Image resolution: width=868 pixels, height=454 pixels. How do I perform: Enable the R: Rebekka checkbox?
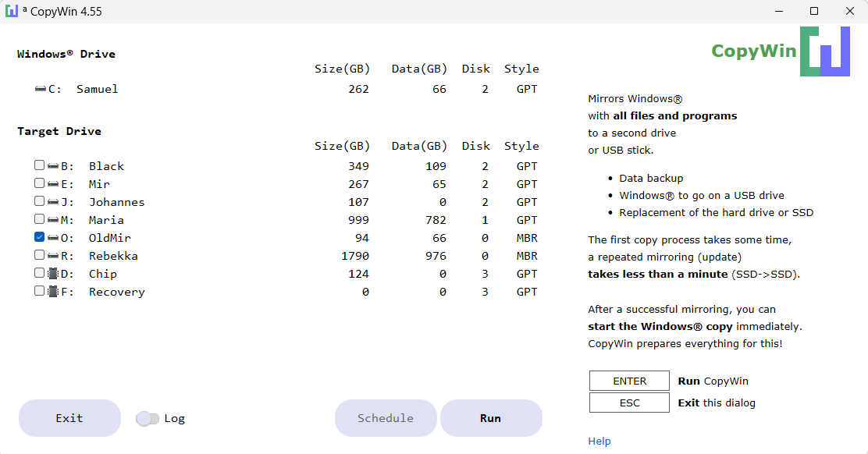click(39, 254)
